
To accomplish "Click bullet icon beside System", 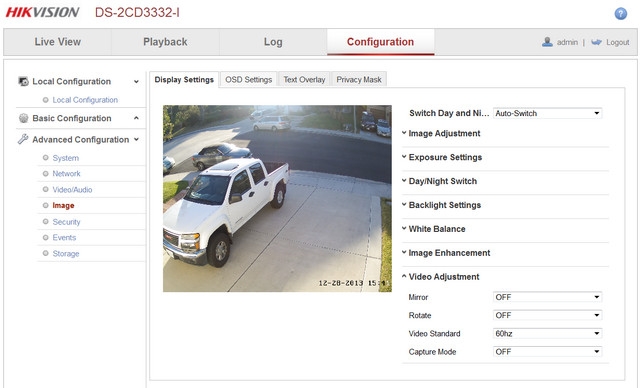I will click(x=45, y=157).
